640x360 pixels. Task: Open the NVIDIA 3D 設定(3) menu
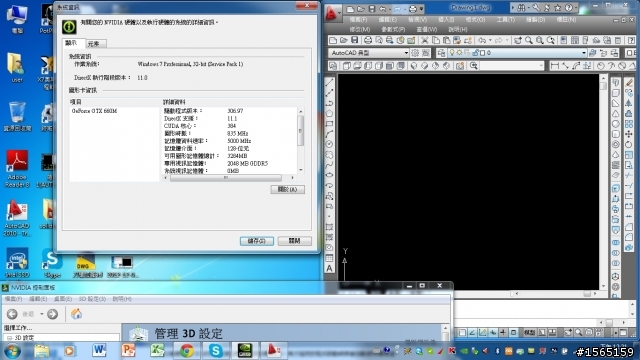pos(92,299)
